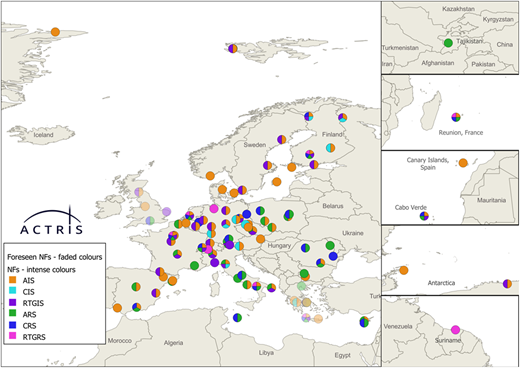Viewport: 520px width, 368px height.
Task: Click the Iceland label
Action: click(x=44, y=135)
